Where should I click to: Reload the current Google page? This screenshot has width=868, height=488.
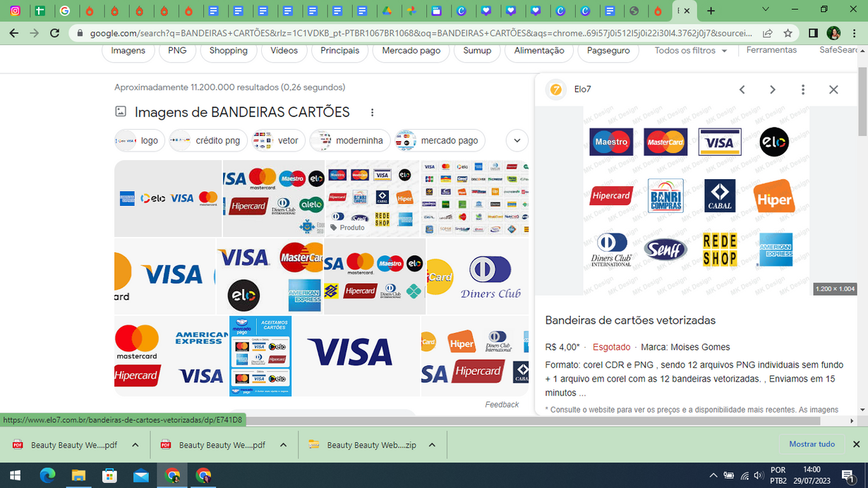pyautogui.click(x=54, y=33)
